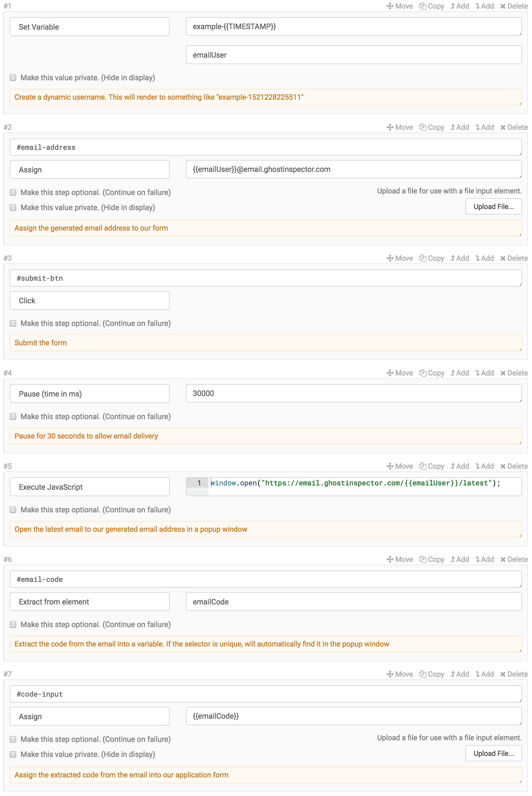Screen dimensions: 532x796
Task: Open the 'Execute JavaScript' action dropdown
Action: (x=89, y=486)
